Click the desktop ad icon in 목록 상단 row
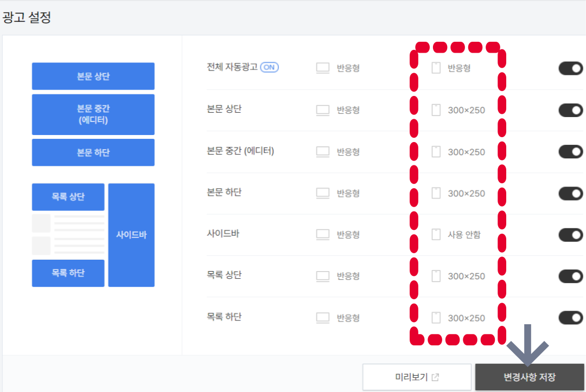The height and width of the screenshot is (392, 586). pos(322,276)
